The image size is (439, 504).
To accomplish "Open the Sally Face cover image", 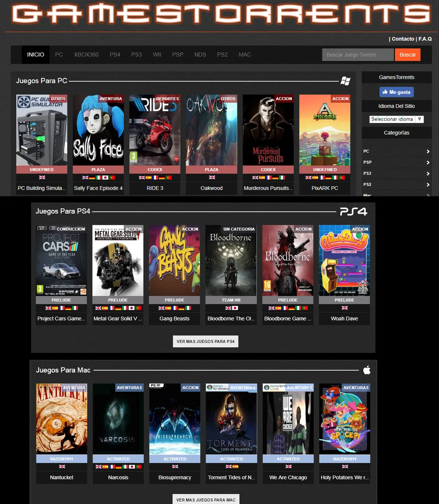I will [x=98, y=130].
